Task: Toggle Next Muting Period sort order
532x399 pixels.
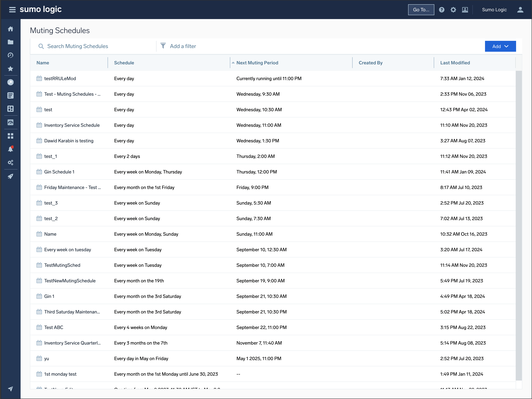Action: 257,63
